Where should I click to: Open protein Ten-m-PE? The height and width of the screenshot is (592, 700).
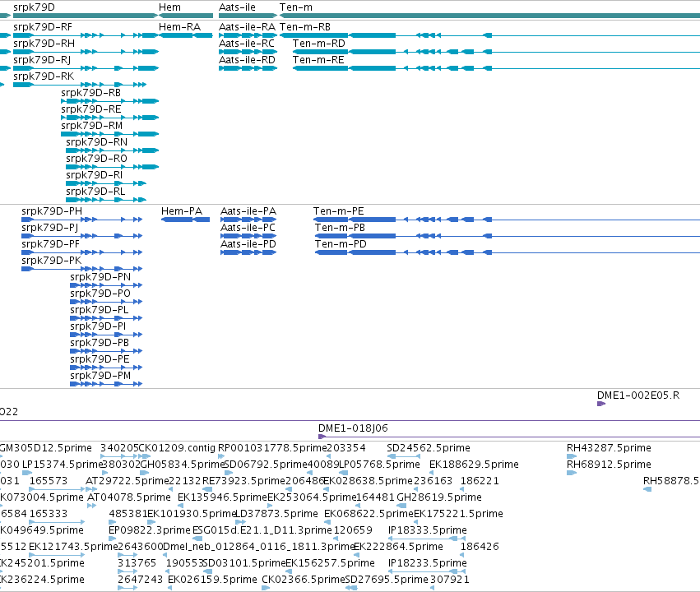coord(338,211)
